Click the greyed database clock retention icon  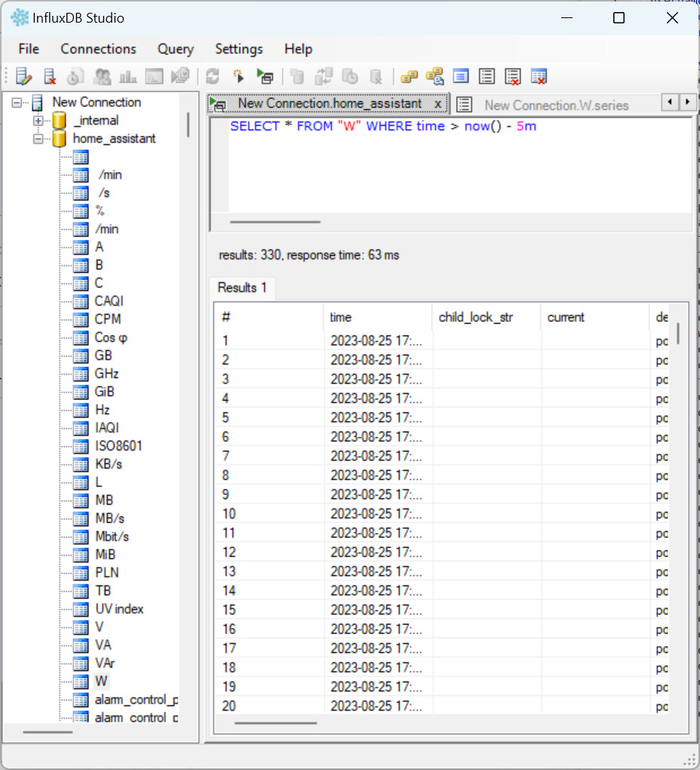click(349, 77)
